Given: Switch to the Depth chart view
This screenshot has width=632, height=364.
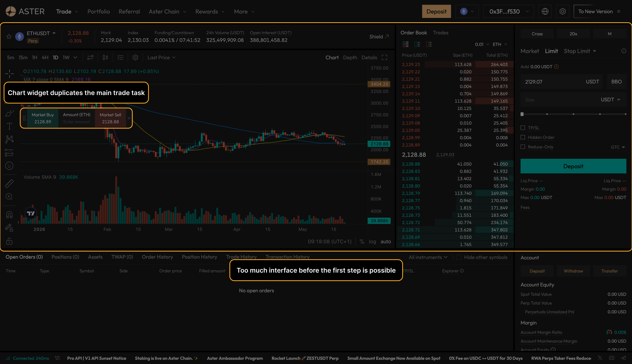Looking at the screenshot, I should [x=350, y=57].
